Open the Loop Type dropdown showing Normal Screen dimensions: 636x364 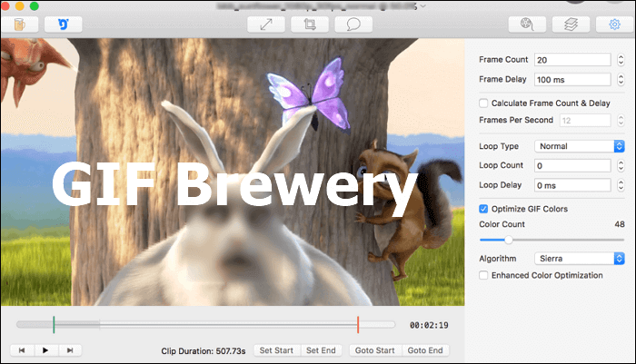click(580, 146)
